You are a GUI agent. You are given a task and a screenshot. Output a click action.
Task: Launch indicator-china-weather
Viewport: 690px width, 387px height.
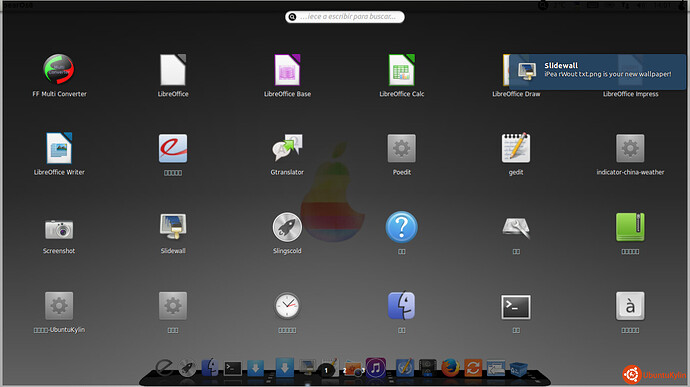[630, 148]
